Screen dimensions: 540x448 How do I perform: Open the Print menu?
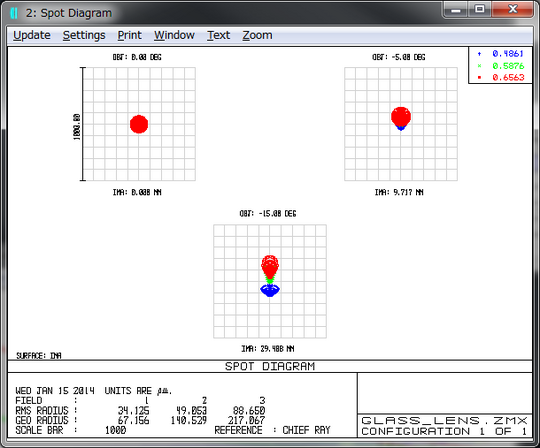pyautogui.click(x=129, y=35)
